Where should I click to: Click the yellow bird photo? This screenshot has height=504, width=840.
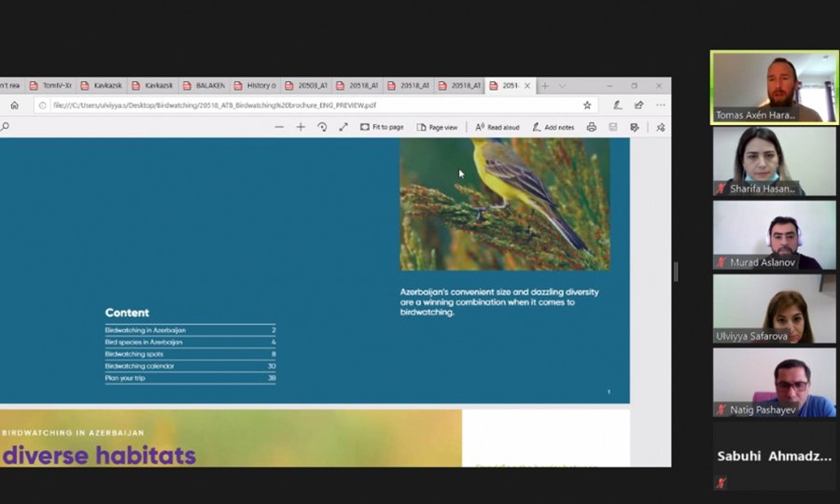[x=505, y=204]
